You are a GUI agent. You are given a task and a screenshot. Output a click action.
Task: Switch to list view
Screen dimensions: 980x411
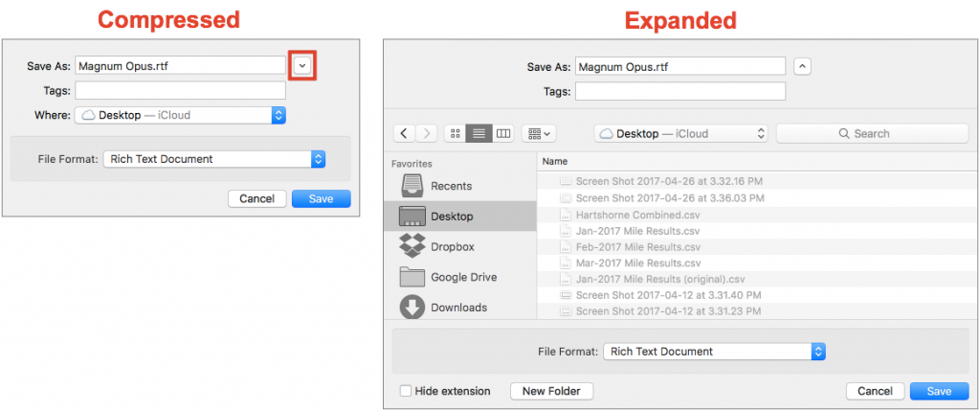[x=479, y=133]
